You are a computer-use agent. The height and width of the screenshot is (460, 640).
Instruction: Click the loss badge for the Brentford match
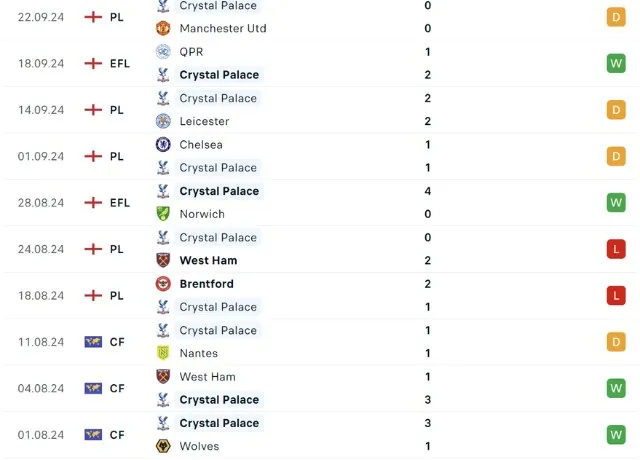coord(616,295)
